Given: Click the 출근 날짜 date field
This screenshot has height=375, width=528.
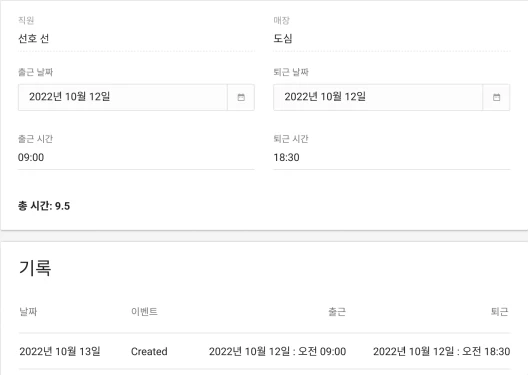Looking at the screenshot, I should pyautogui.click(x=123, y=97).
